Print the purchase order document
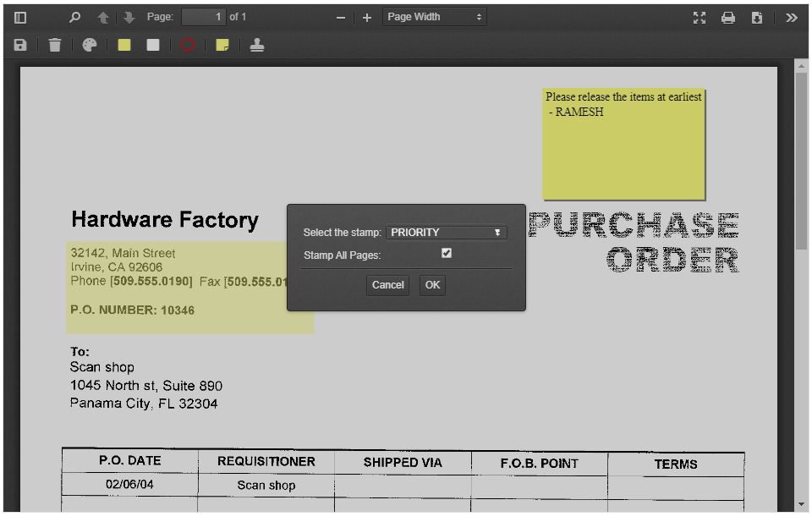 point(728,16)
